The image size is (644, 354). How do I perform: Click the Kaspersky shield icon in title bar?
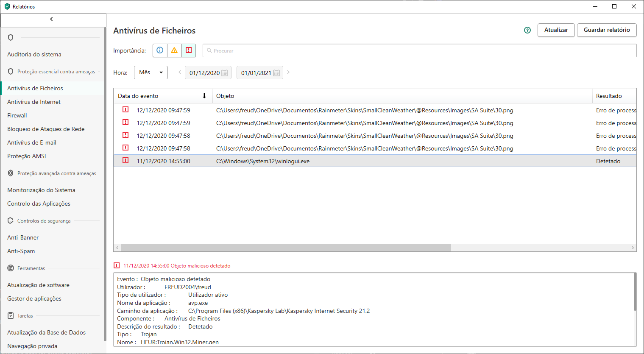[x=7, y=6]
